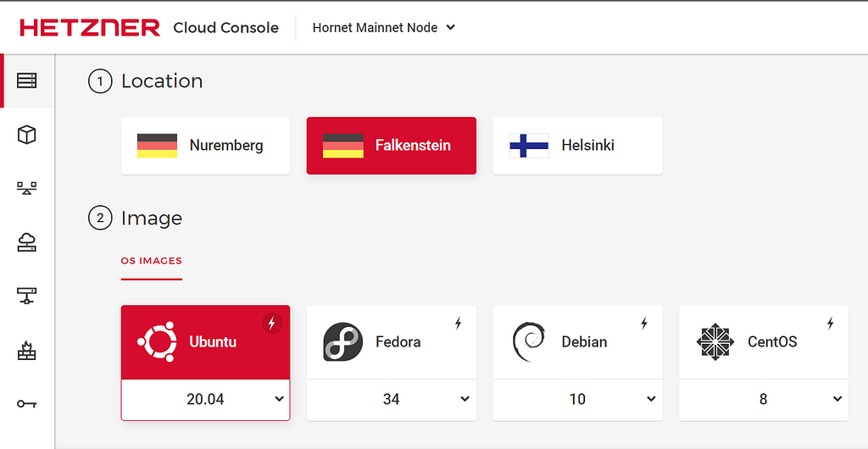Select the Nuremberg location
868x449 pixels.
pos(205,146)
